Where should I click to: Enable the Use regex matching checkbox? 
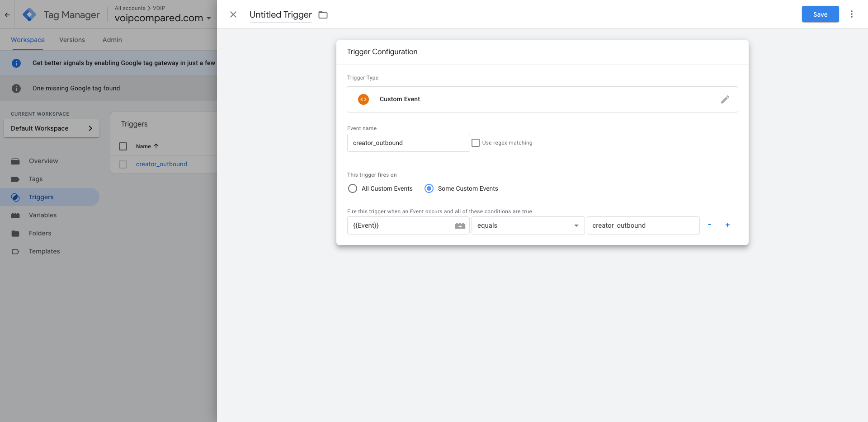click(x=476, y=143)
